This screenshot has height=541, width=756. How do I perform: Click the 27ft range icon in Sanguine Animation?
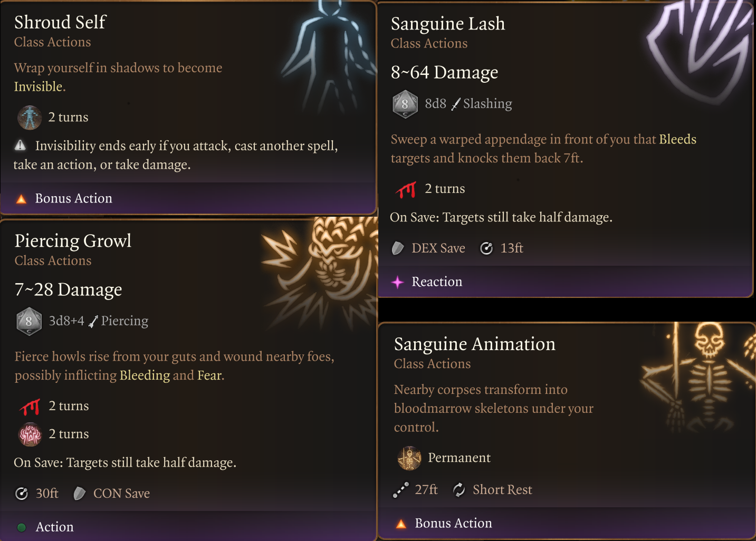(x=401, y=490)
